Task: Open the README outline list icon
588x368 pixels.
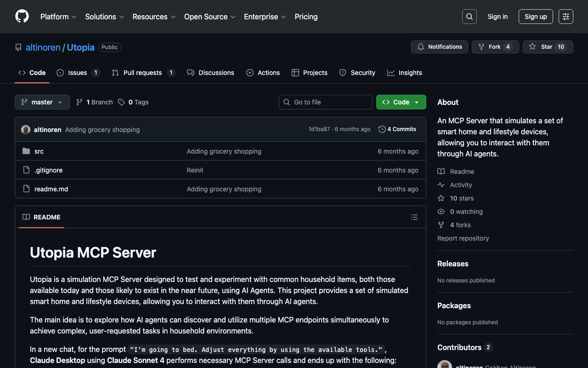Action: click(414, 217)
